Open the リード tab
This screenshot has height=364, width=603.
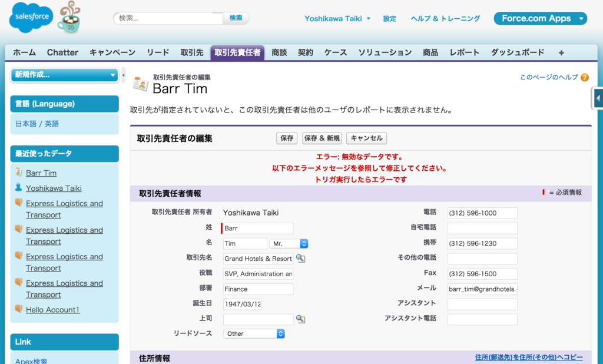point(158,52)
